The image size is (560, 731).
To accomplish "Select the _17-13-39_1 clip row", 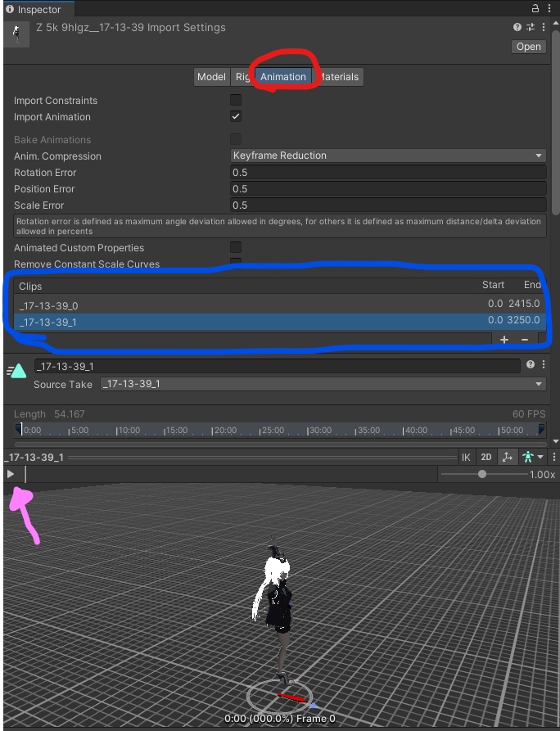I will (280, 321).
